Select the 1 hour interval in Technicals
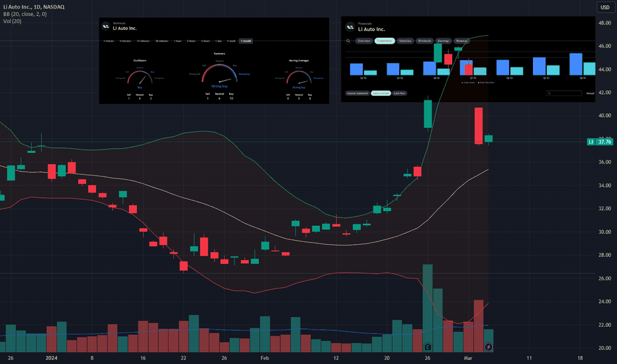 (x=178, y=41)
